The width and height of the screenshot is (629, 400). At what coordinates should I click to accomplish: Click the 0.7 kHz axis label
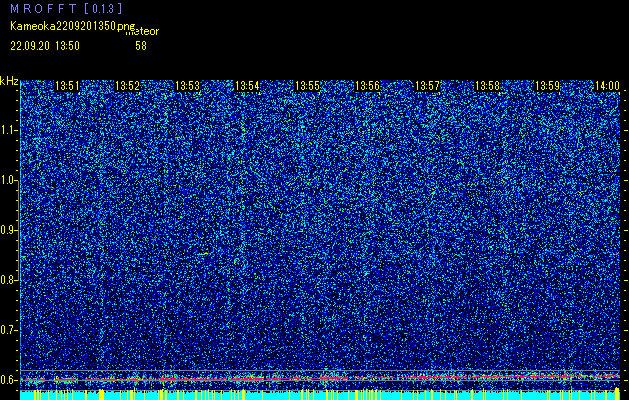(x=8, y=330)
